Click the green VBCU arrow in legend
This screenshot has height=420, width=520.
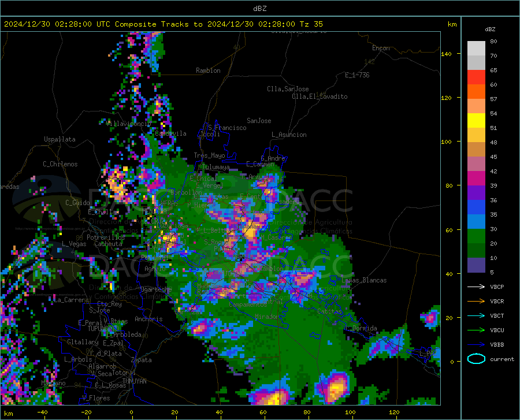476,330
